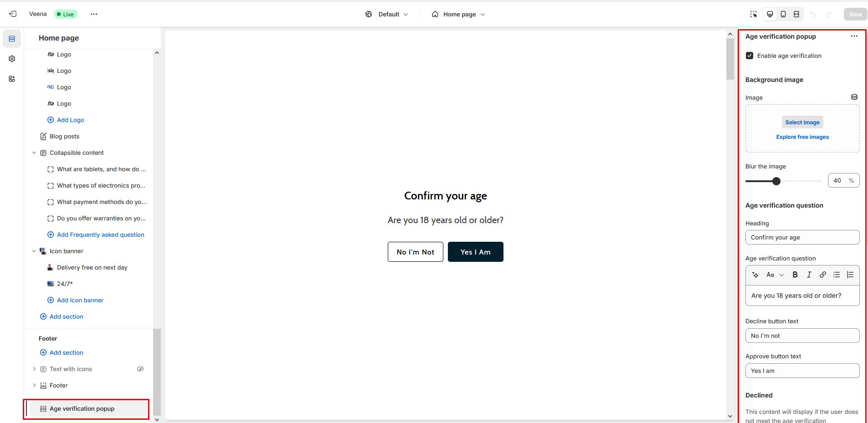Toggle visibility of Text with icons
Viewport: 868px width, 423px height.
point(140,369)
